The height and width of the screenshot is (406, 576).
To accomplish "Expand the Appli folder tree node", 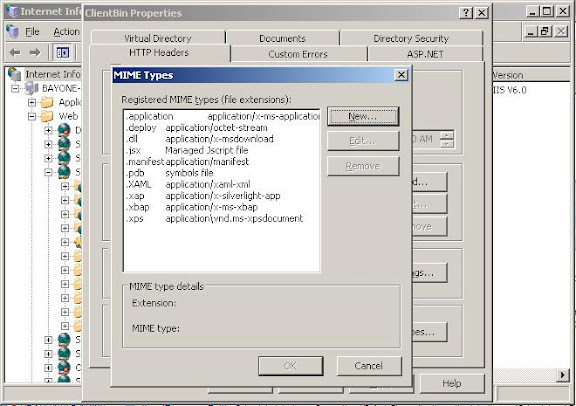I will tap(32, 103).
